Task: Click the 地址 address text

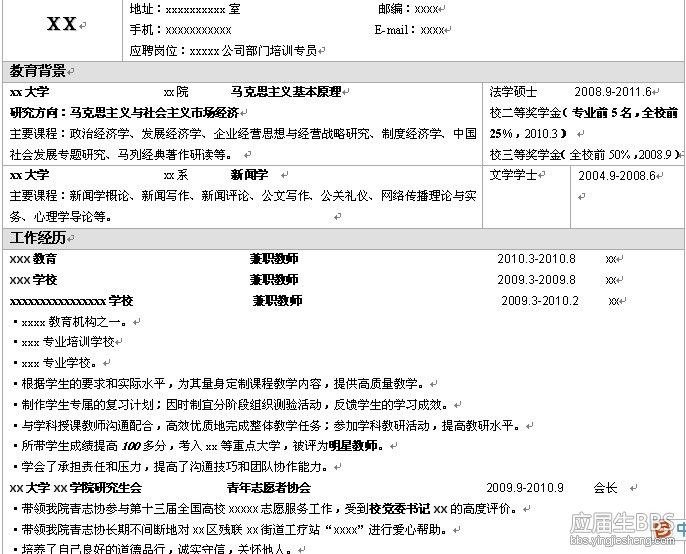Action: 185,9
